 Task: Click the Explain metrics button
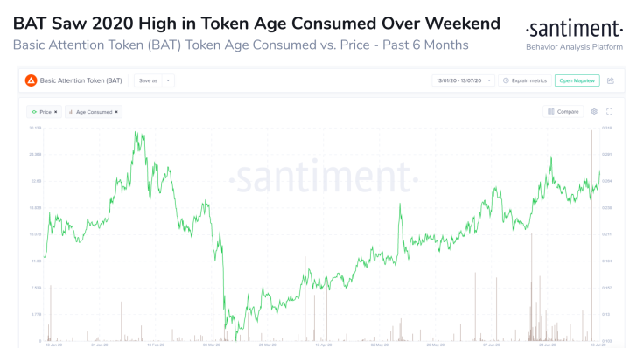click(x=525, y=80)
